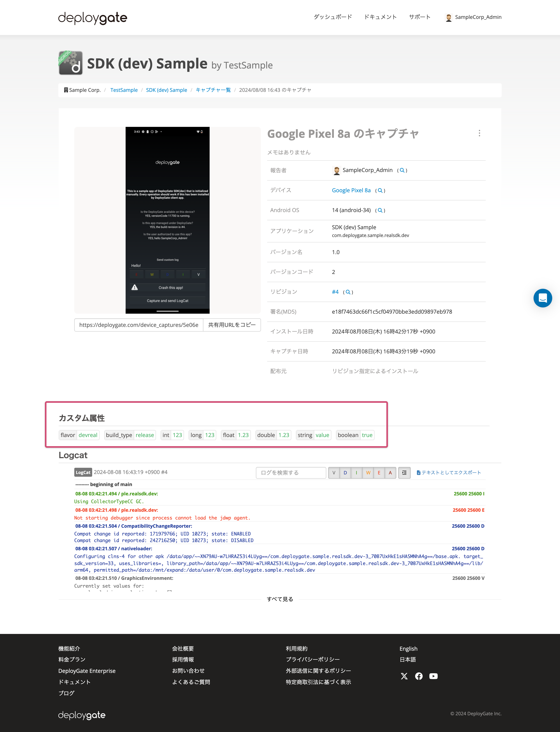Open DeployGate's YouTube channel icon
The width and height of the screenshot is (560, 732).
pos(433,676)
